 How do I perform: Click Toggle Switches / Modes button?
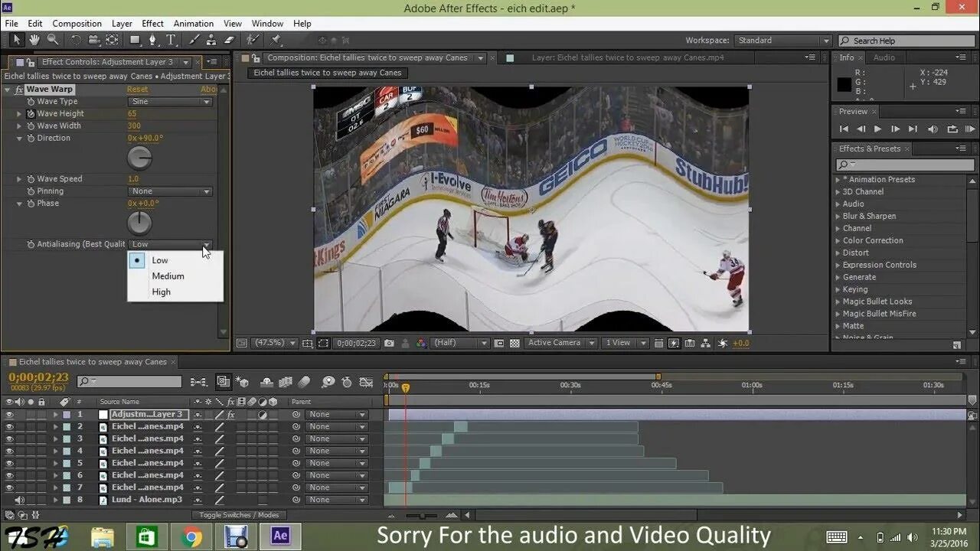pyautogui.click(x=239, y=515)
